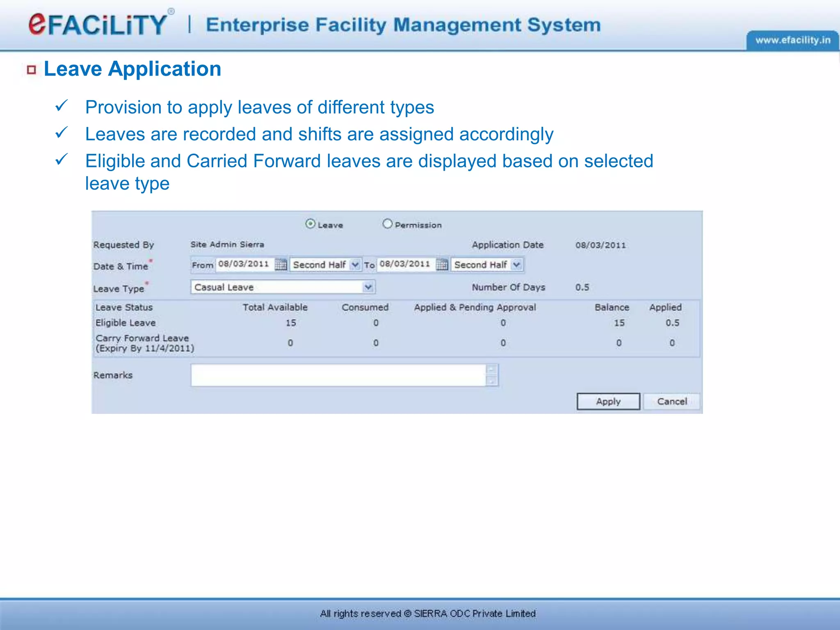
Task: Click the To date 08/03/2011 field
Action: (x=405, y=264)
